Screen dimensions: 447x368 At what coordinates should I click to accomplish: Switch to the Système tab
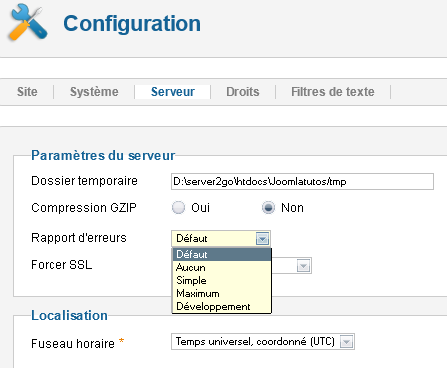coord(94,92)
